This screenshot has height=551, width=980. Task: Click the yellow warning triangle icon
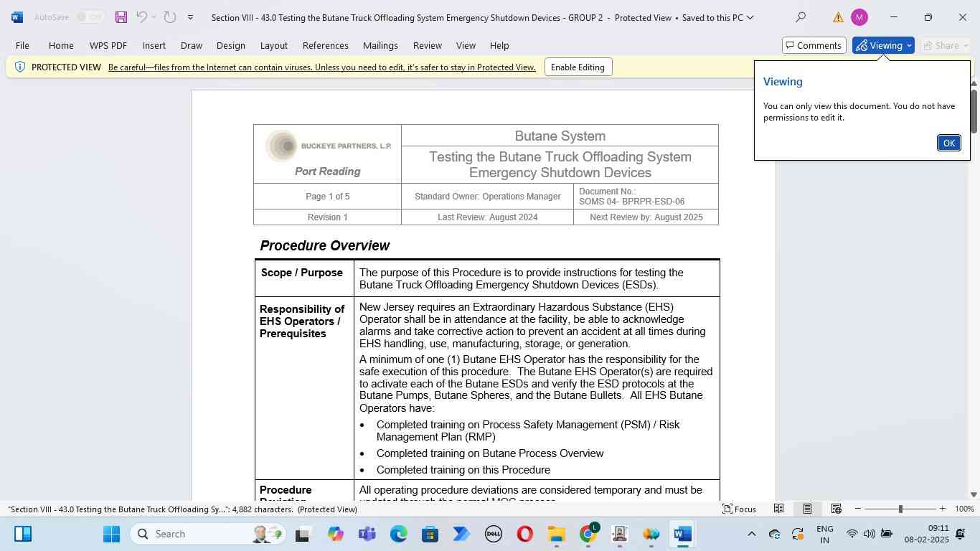click(x=838, y=17)
